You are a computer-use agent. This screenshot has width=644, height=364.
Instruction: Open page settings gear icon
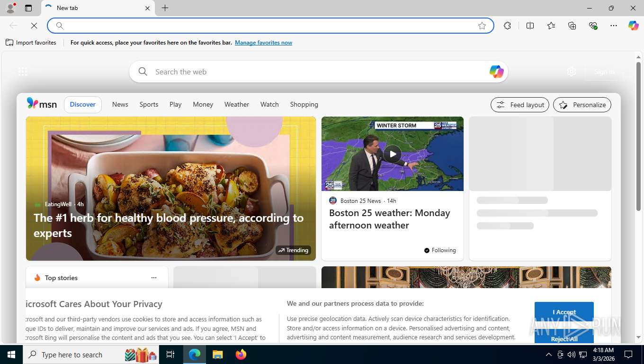click(x=572, y=72)
